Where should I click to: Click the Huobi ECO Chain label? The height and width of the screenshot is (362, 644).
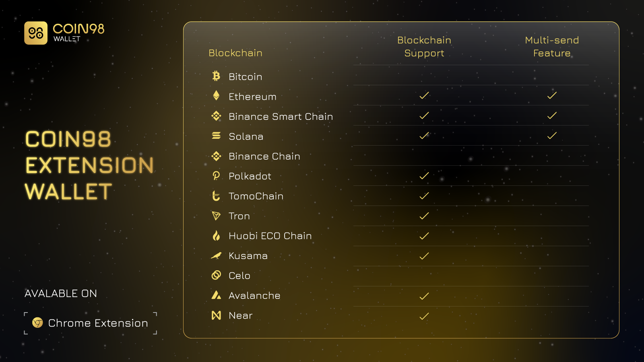270,236
